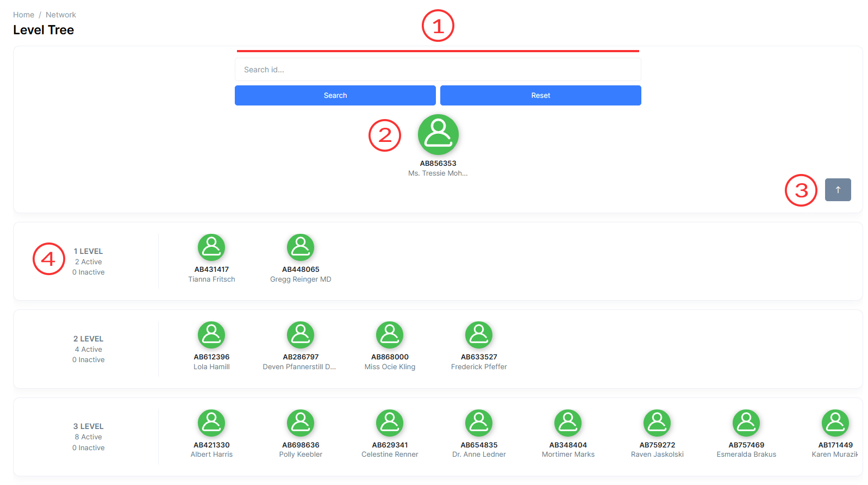Click Frederick Pfeffer's avatar icon

tap(479, 335)
